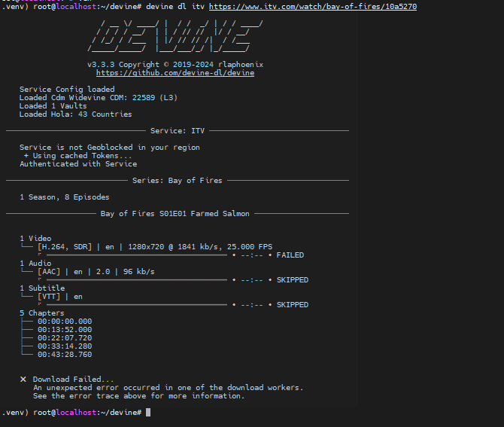The width and height of the screenshot is (504, 427).
Task: Click the '1 Audio' tree heading
Action: (35, 264)
